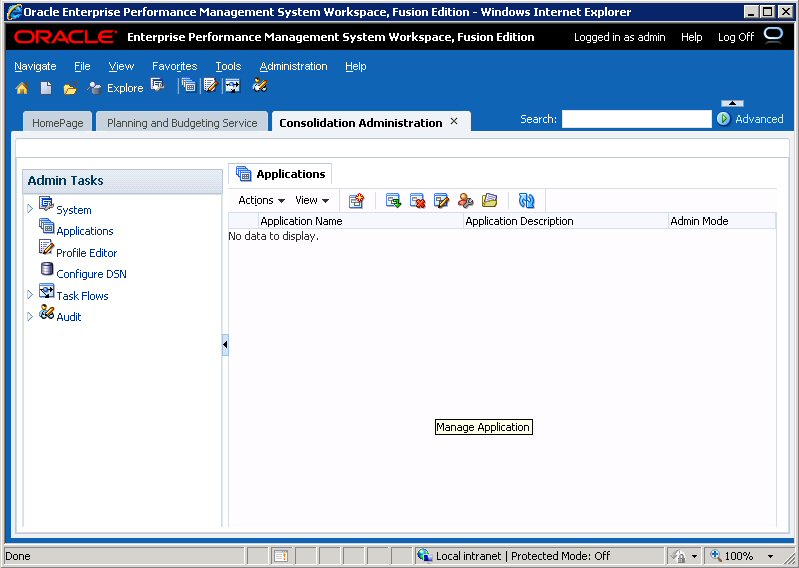
Task: Click the 'No data to display.' text
Action: [x=274, y=236]
